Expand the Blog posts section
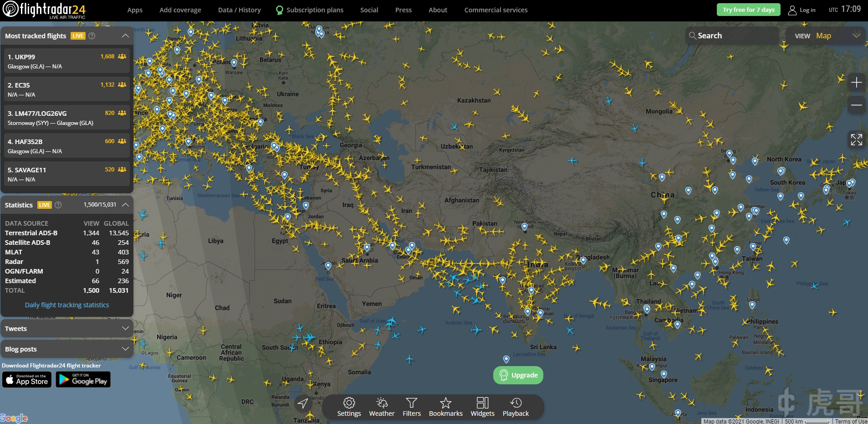This screenshot has height=424, width=868. 125,349
